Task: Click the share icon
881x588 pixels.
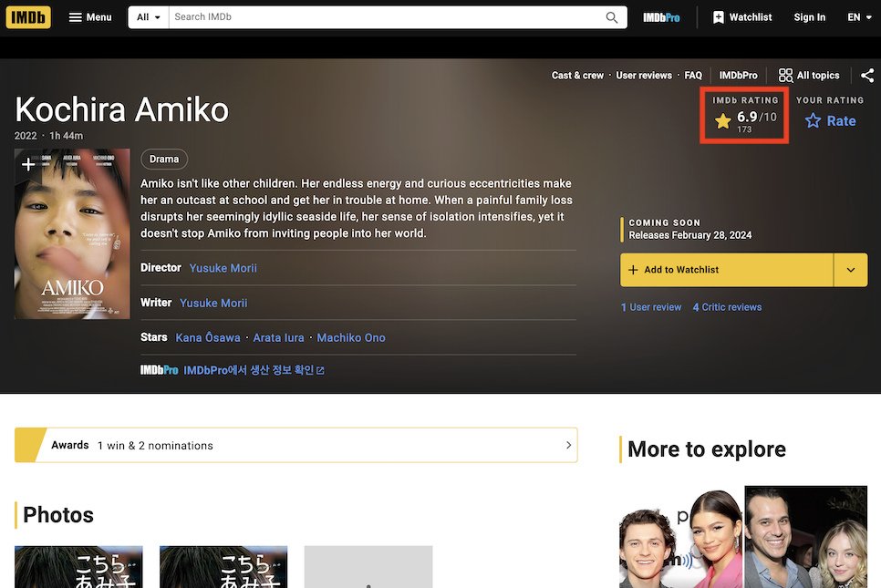Action: pyautogui.click(x=867, y=76)
